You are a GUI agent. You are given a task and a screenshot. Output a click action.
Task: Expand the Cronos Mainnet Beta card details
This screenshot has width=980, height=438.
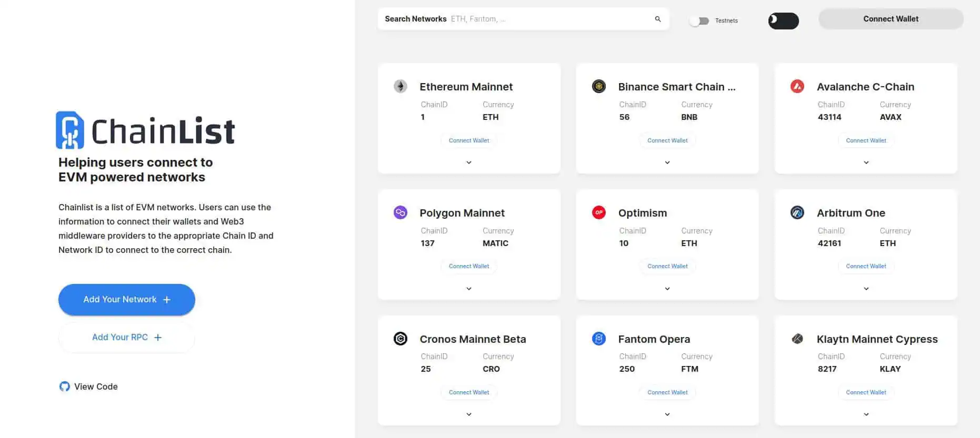pos(469,414)
